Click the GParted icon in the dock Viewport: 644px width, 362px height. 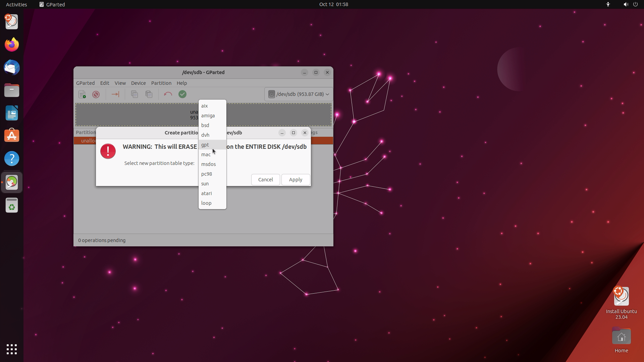coord(12,182)
